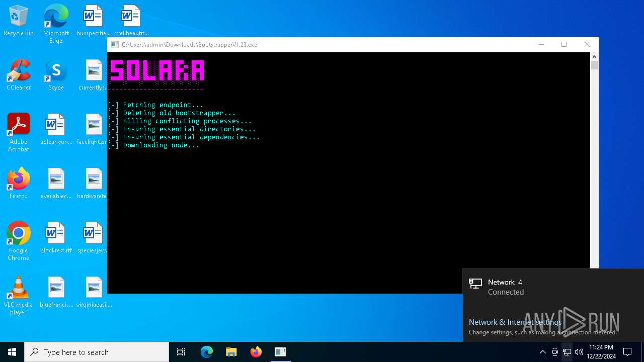Click the 'Deleting old bootstrapper...' console line

pos(172,113)
